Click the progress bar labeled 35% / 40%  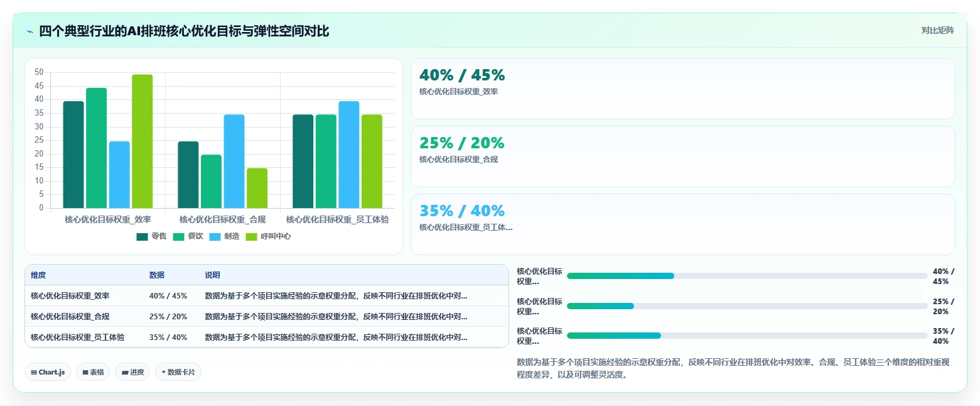747,336
